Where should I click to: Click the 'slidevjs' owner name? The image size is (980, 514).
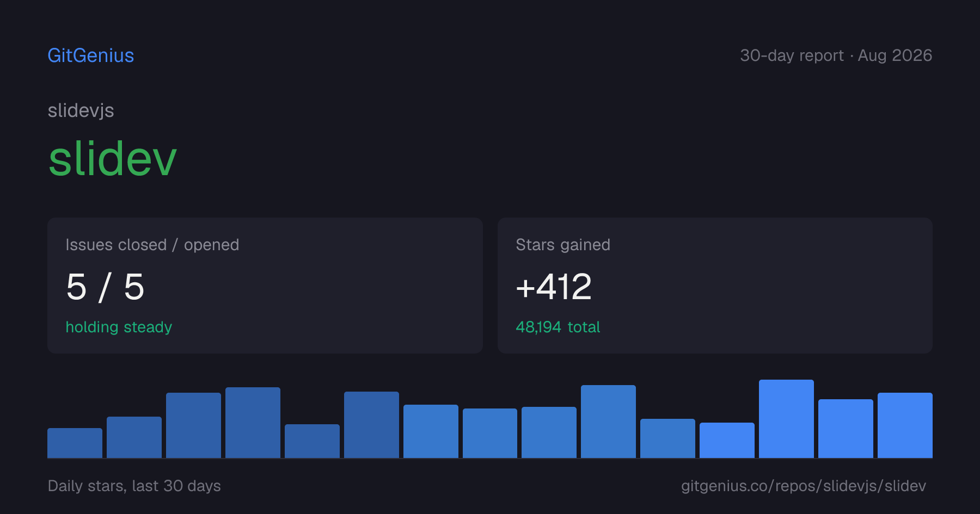pos(81,111)
